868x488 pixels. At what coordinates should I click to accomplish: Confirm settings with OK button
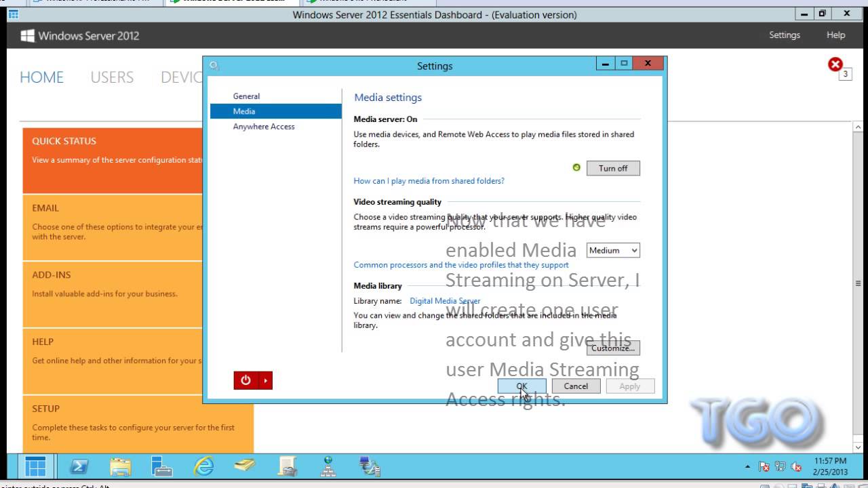tap(521, 386)
